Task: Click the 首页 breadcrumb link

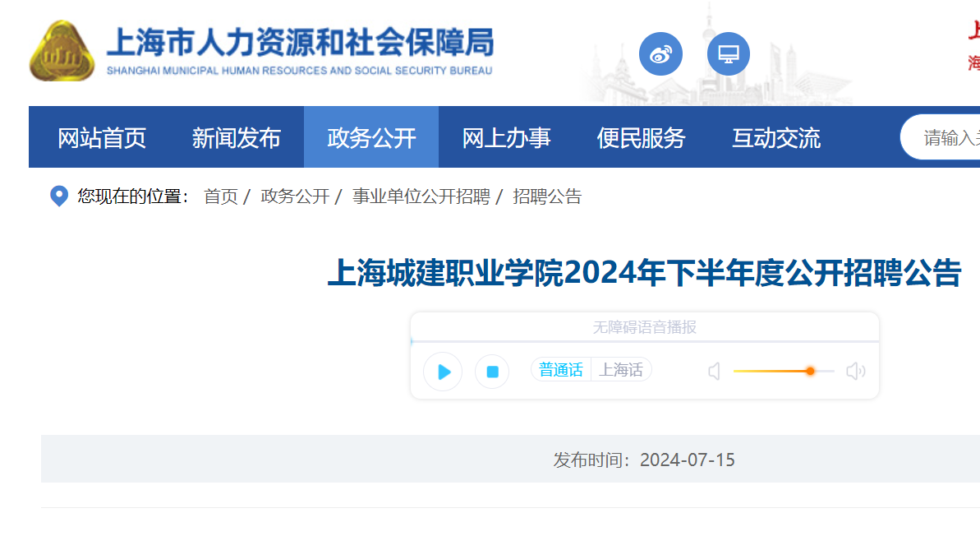Action: [221, 196]
